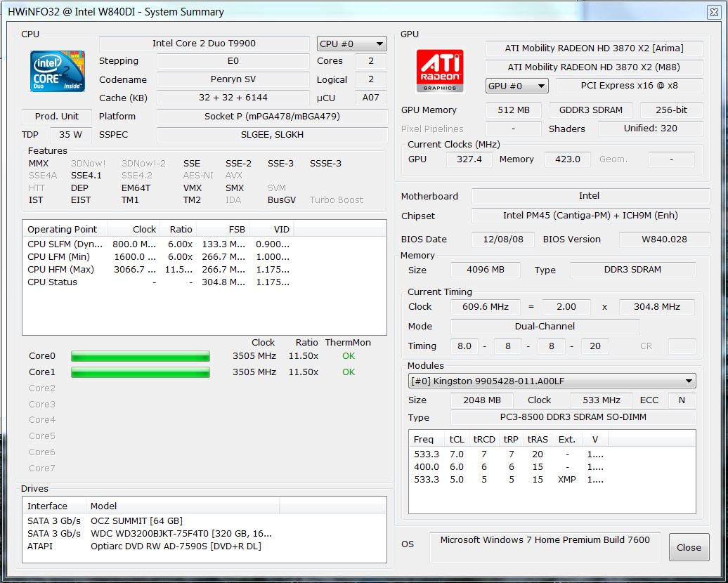Select the 400.0 frequency row in module timings
Viewport: 728px width, 583px height.
click(x=508, y=467)
